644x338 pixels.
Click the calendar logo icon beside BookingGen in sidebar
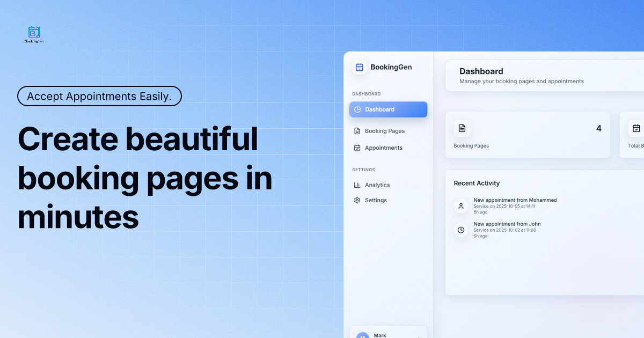click(360, 67)
